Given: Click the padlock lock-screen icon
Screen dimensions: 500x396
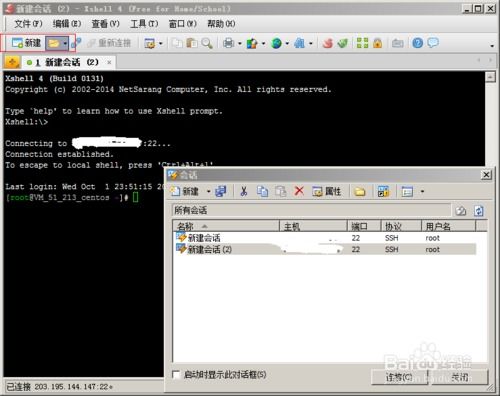Looking at the screenshot, I should [378, 43].
